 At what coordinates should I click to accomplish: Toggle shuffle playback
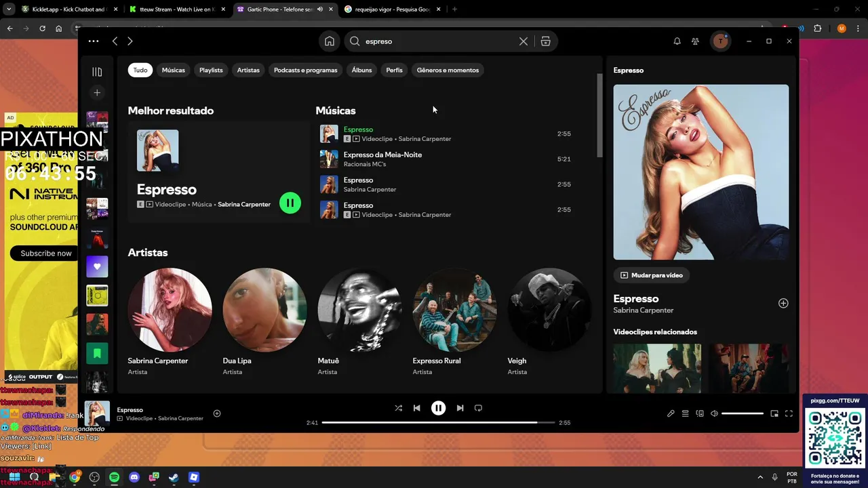398,408
